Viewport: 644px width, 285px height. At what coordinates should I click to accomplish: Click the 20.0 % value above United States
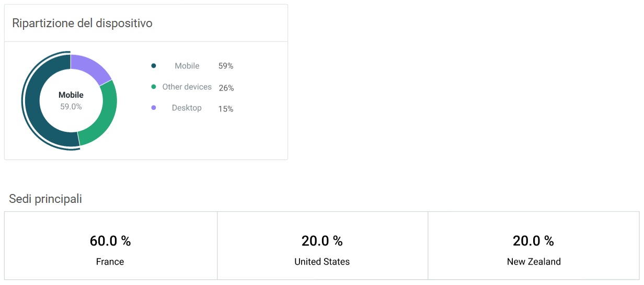(x=322, y=241)
